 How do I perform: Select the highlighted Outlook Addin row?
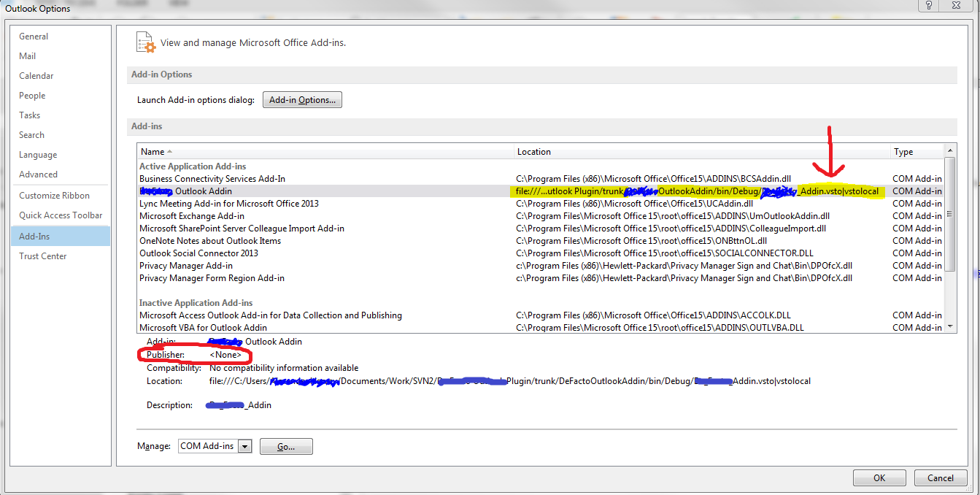click(540, 191)
